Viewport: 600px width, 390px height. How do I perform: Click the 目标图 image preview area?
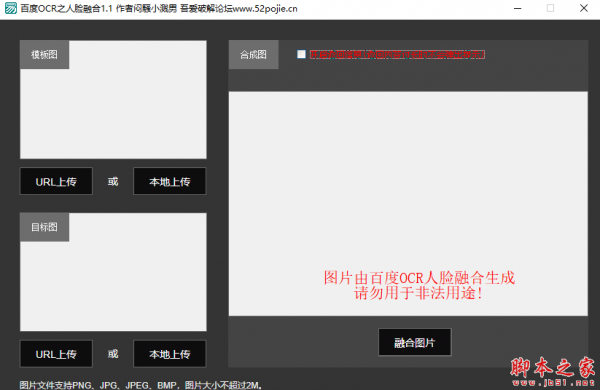(x=113, y=272)
